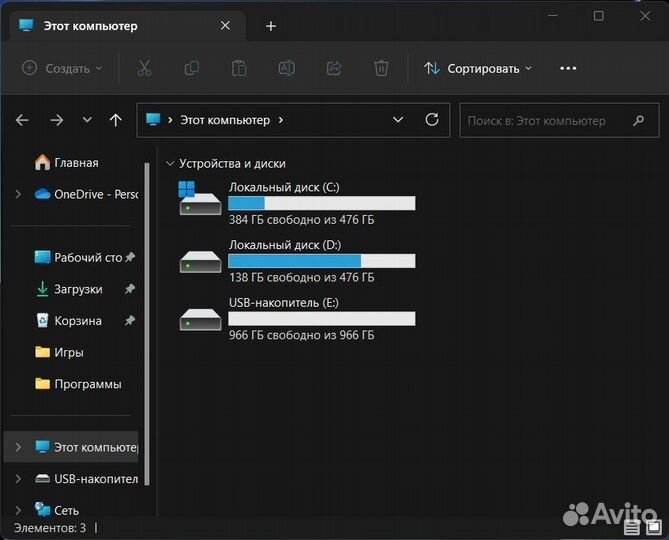669x540 pixels.
Task: Switch to large icons view in status bar
Action: 654,528
